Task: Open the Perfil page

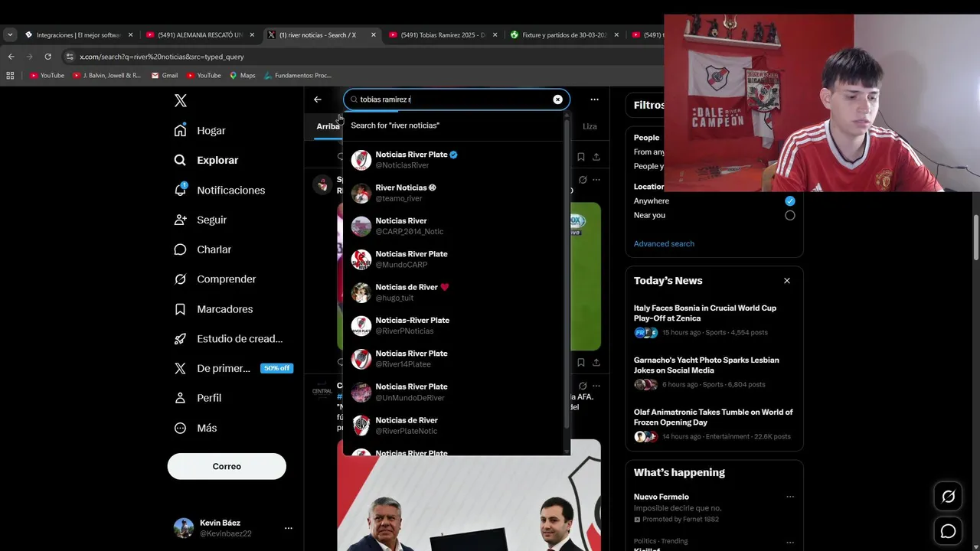Action: click(x=198, y=398)
